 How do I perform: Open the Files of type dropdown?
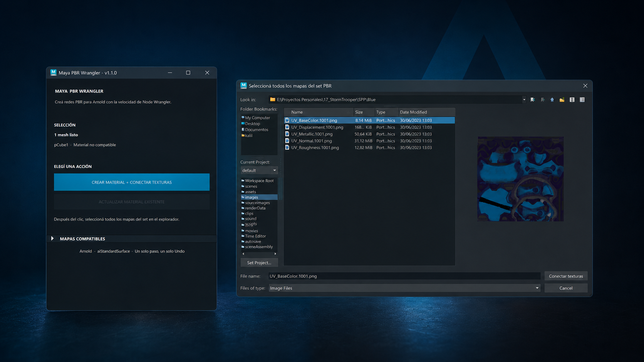[404, 288]
